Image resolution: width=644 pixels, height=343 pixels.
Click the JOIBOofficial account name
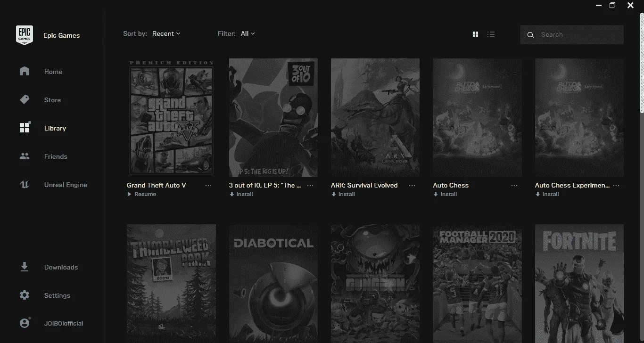pos(64,324)
